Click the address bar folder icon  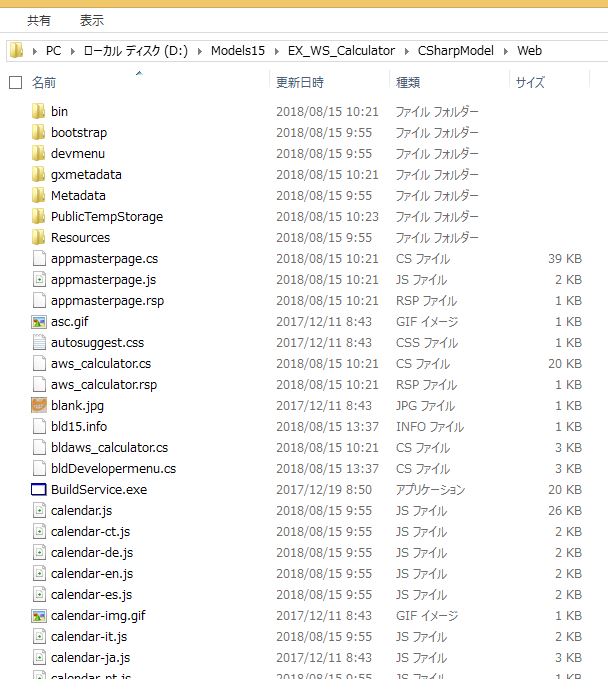pos(16,51)
